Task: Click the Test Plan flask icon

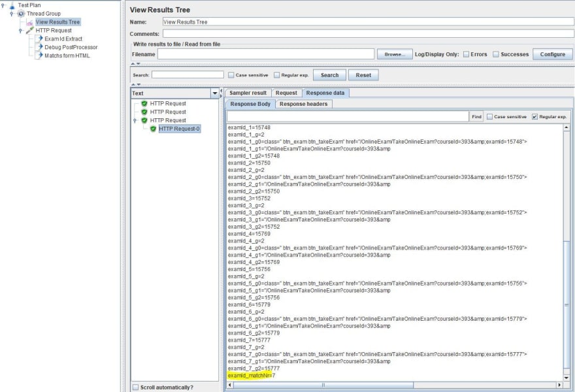Action: pos(12,6)
